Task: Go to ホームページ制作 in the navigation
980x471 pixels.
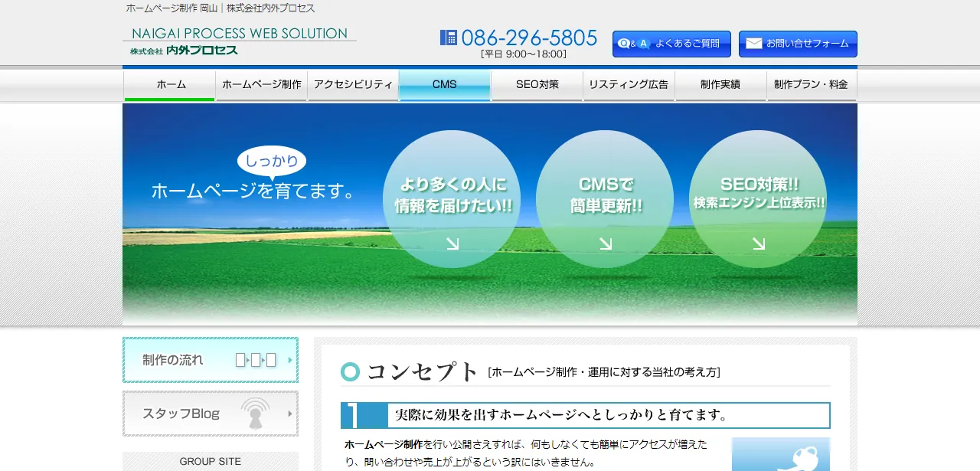Action: [262, 85]
